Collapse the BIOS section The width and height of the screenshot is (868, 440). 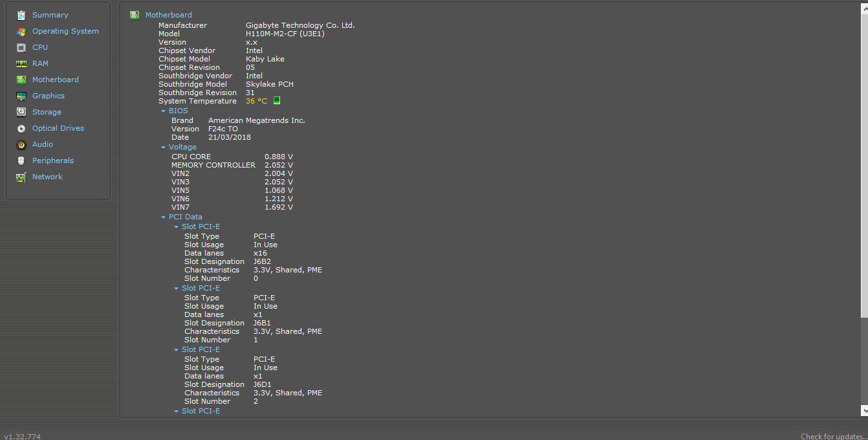pos(163,111)
